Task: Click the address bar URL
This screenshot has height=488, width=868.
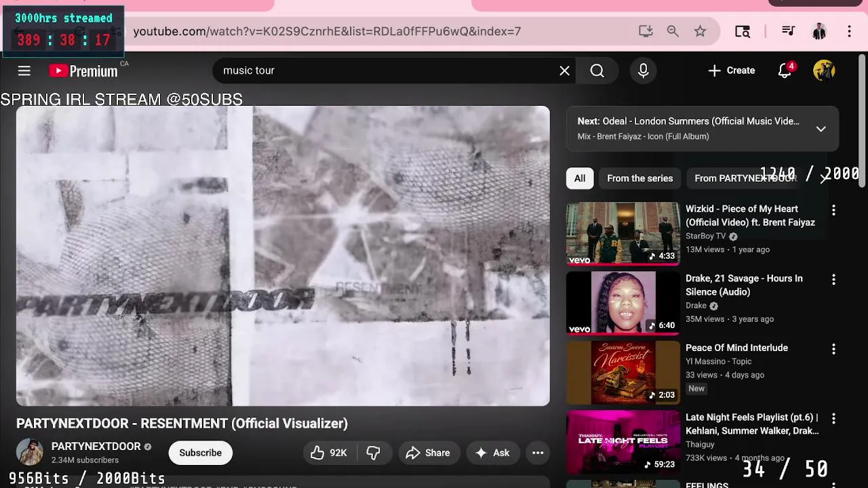Action: (327, 31)
